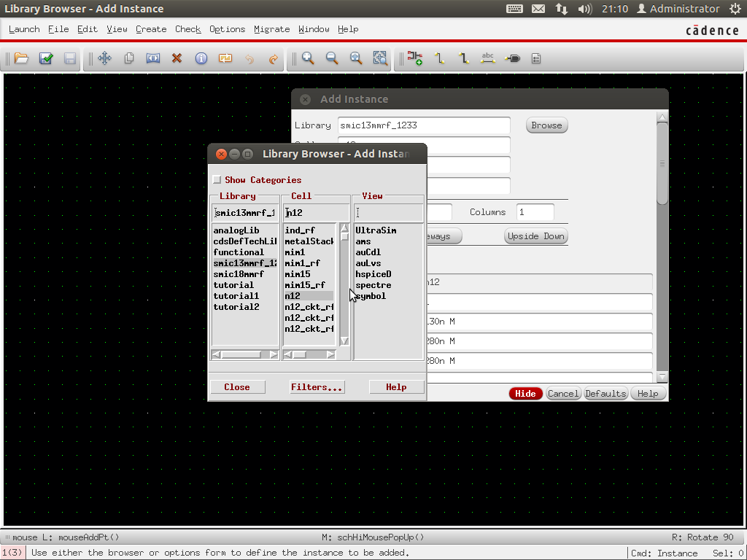The width and height of the screenshot is (747, 560).
Task: Open the sound volume indicator
Action: click(x=584, y=9)
